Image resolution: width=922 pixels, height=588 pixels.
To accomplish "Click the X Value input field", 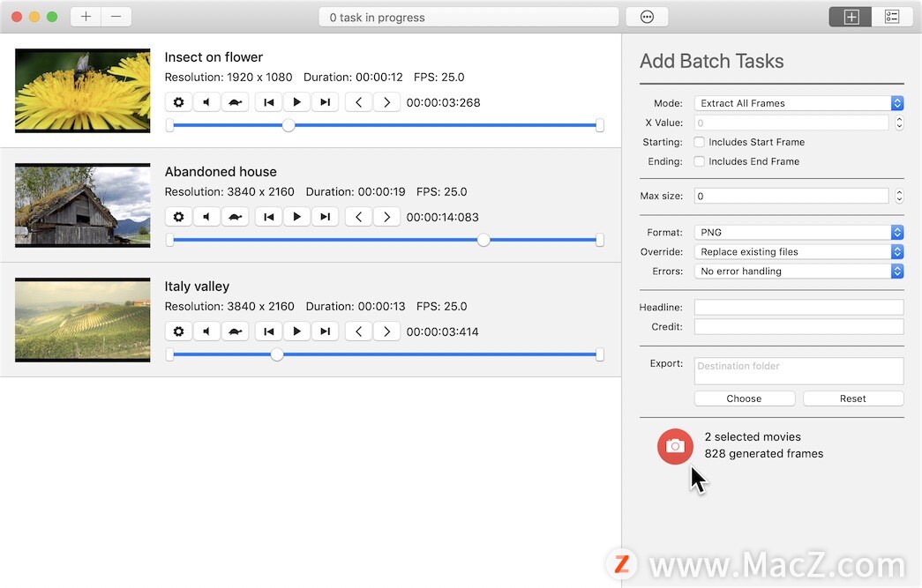I will click(791, 123).
